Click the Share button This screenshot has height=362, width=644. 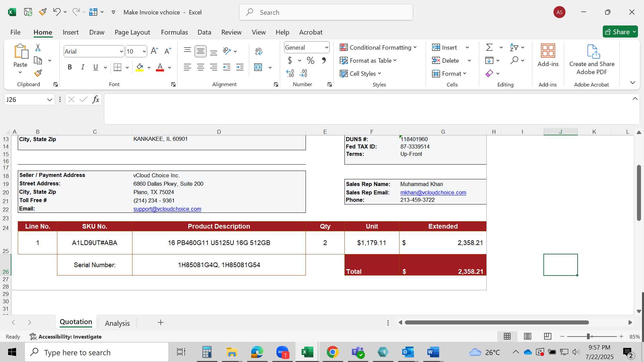pos(620,32)
